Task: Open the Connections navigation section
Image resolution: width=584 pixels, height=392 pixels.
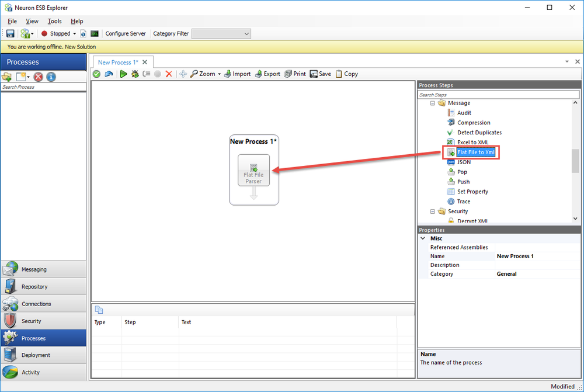Action: [x=44, y=304]
